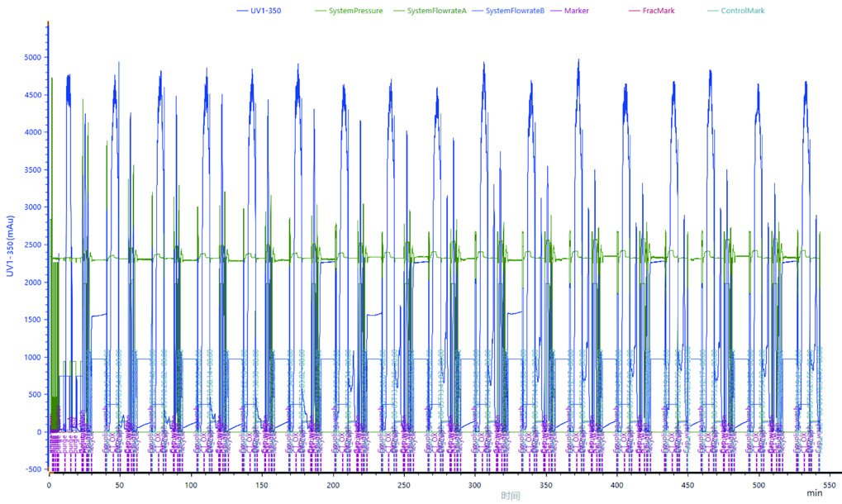Click the blue line swatch beside UV1-350
This screenshot has width=842, height=504.
(242, 11)
